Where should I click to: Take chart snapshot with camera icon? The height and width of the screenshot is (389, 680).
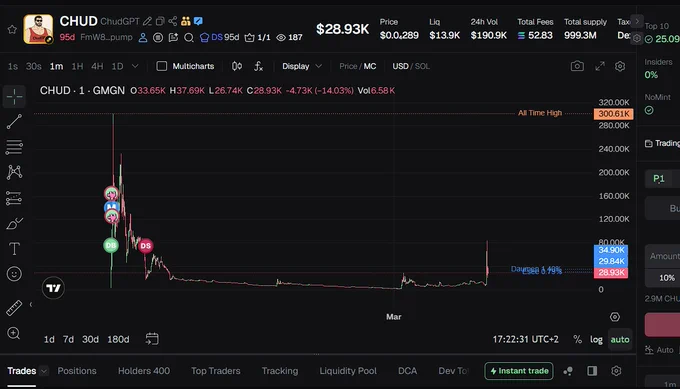[x=577, y=66]
